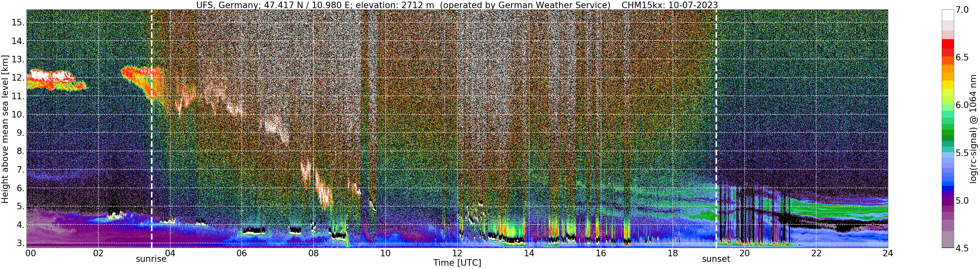Click the '6.' height tick label
The height and width of the screenshot is (269, 980).
(x=21, y=188)
